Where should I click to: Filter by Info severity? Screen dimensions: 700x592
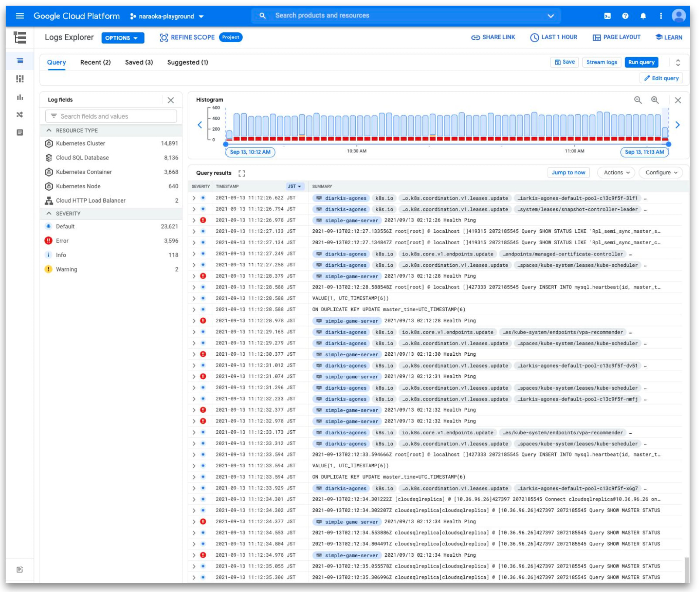tap(111, 255)
